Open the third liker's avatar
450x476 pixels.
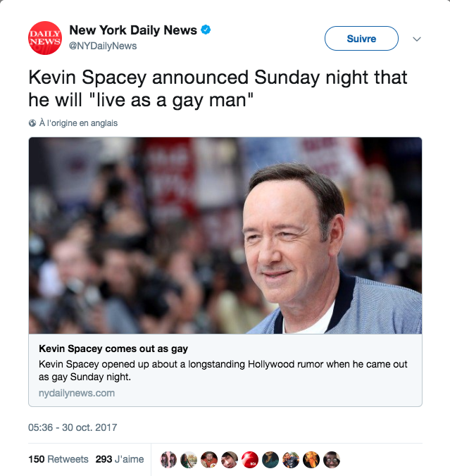(209, 460)
